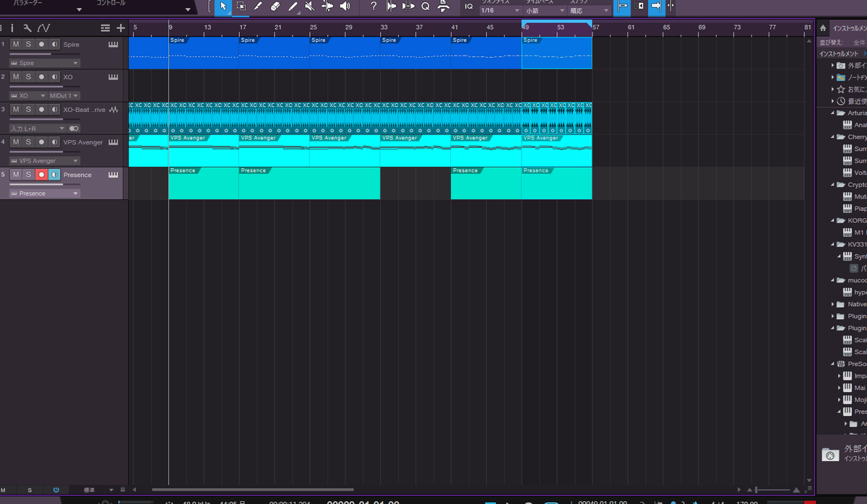This screenshot has height=504, width=867.
Task: Select the Spire track name
Action: (72, 44)
